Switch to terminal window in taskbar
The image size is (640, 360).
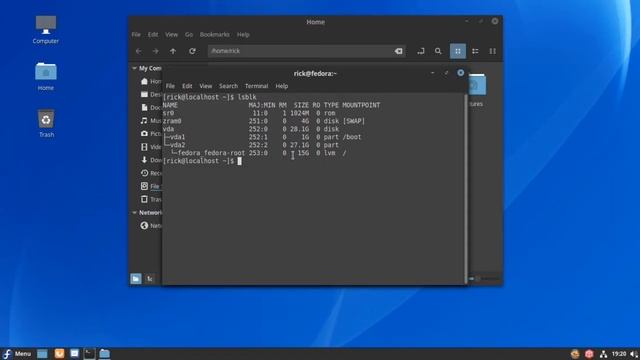coord(89,353)
